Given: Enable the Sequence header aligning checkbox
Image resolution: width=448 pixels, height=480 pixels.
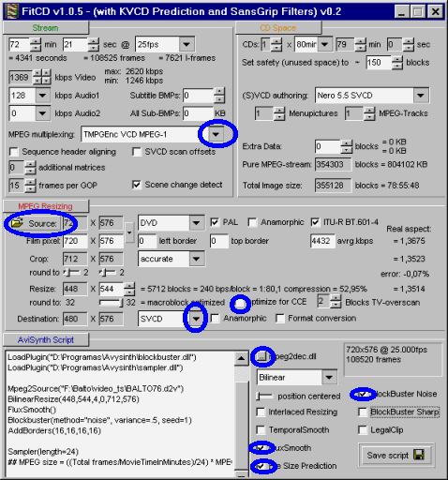Looking at the screenshot, I should (13, 152).
